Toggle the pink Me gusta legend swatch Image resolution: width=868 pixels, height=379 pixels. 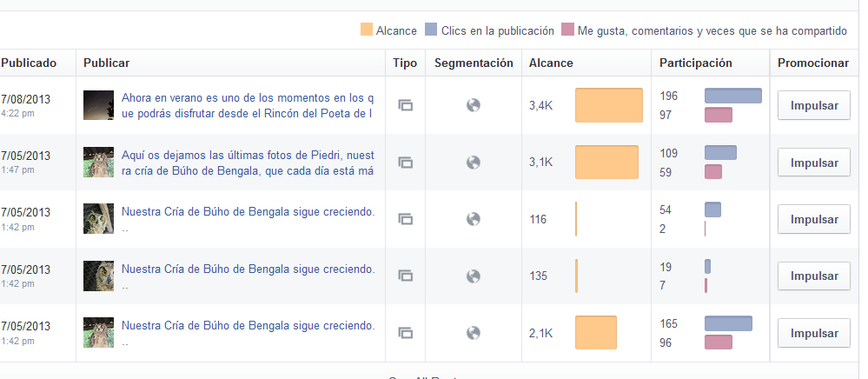tap(568, 31)
